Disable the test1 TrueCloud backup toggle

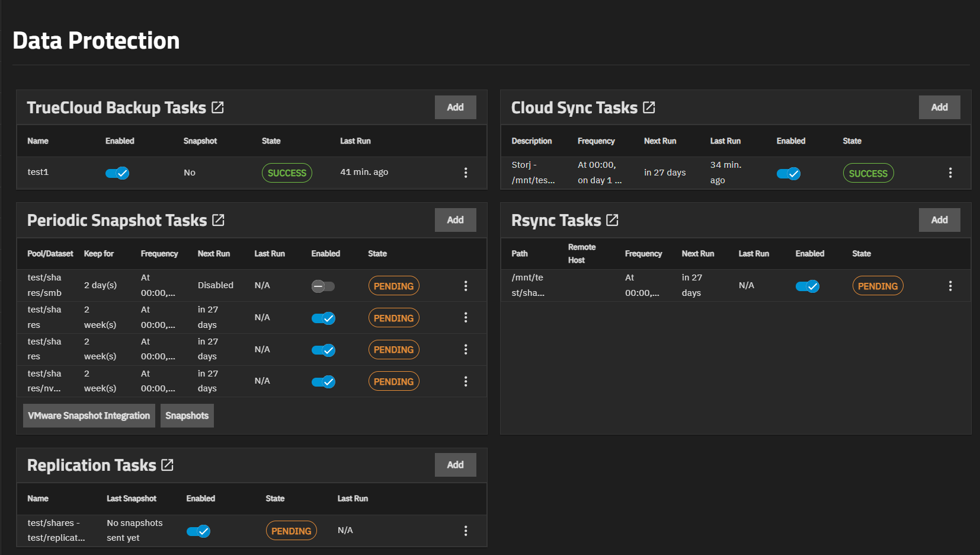[117, 173]
